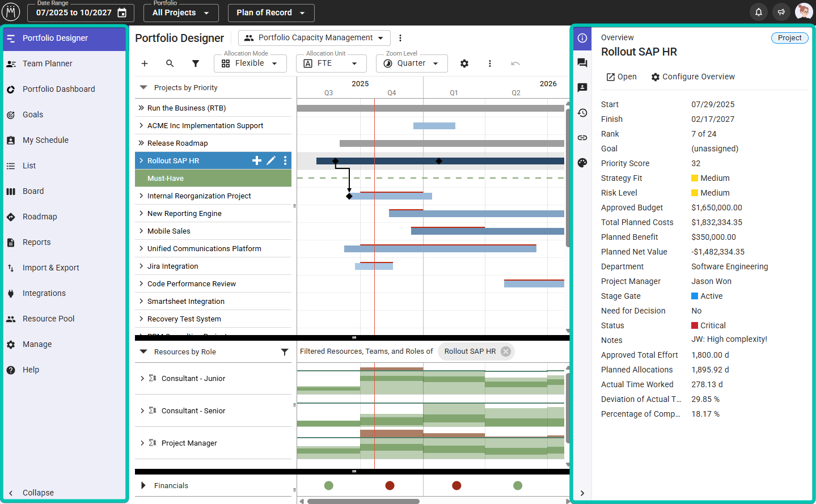Click Configure Overview
This screenshot has height=504, width=816.
pyautogui.click(x=693, y=77)
